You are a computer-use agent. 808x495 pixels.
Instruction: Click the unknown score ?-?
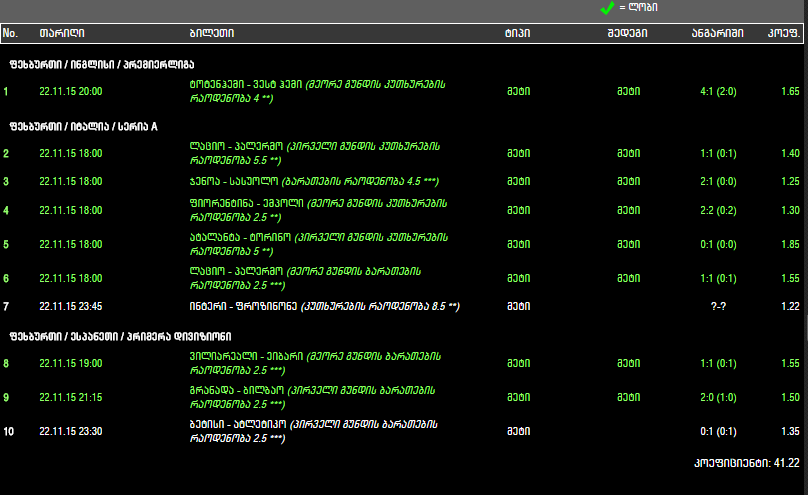718,306
